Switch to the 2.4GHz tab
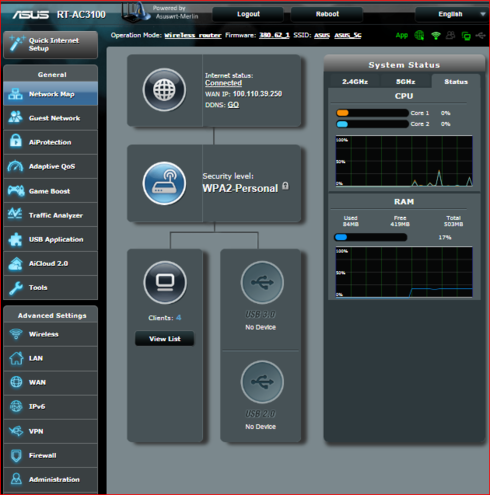Viewport: 490px width, 495px height. click(x=355, y=82)
